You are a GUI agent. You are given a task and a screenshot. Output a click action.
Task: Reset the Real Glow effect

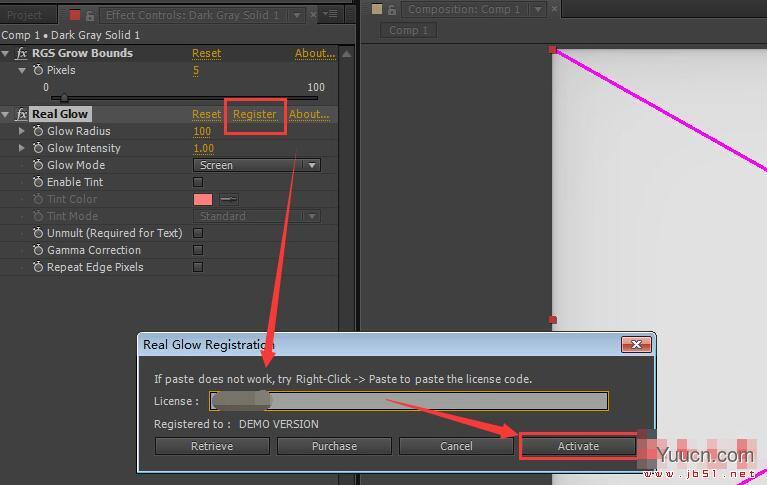tap(206, 114)
